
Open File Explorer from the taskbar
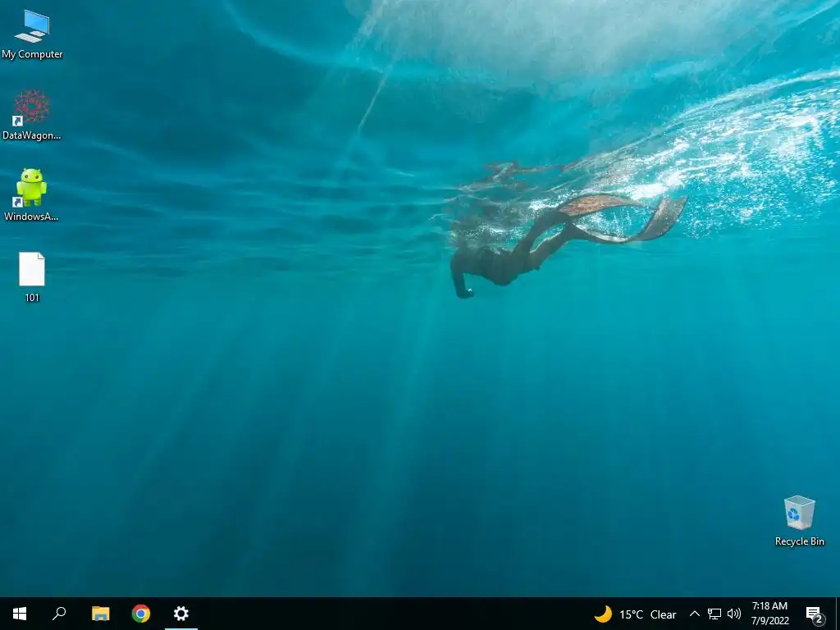(x=100, y=614)
